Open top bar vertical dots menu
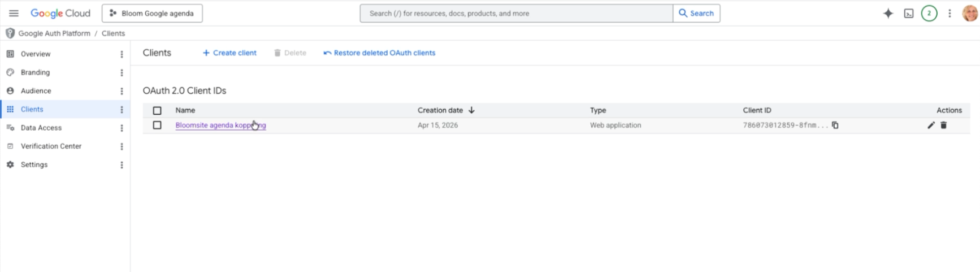Viewport: 980px width, 272px height. 949,14
